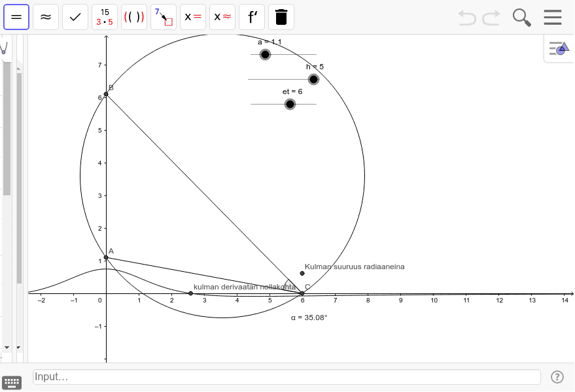Click the 'kulman derivaatan nollakohta' label
The image size is (575, 392).
click(x=245, y=287)
